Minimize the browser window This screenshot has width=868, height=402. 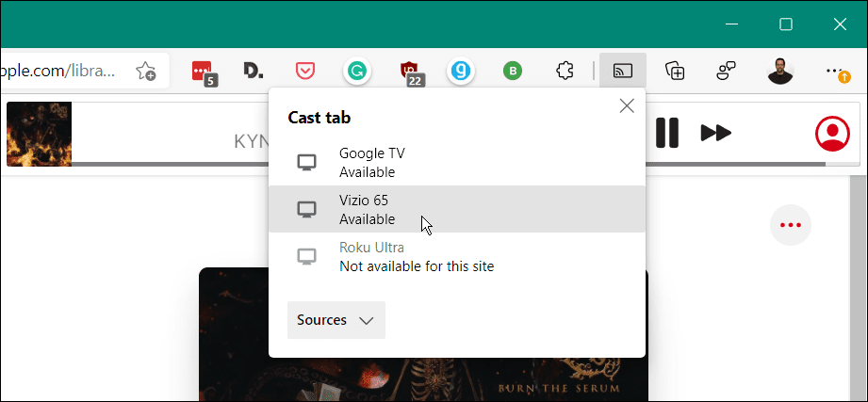[732, 24]
